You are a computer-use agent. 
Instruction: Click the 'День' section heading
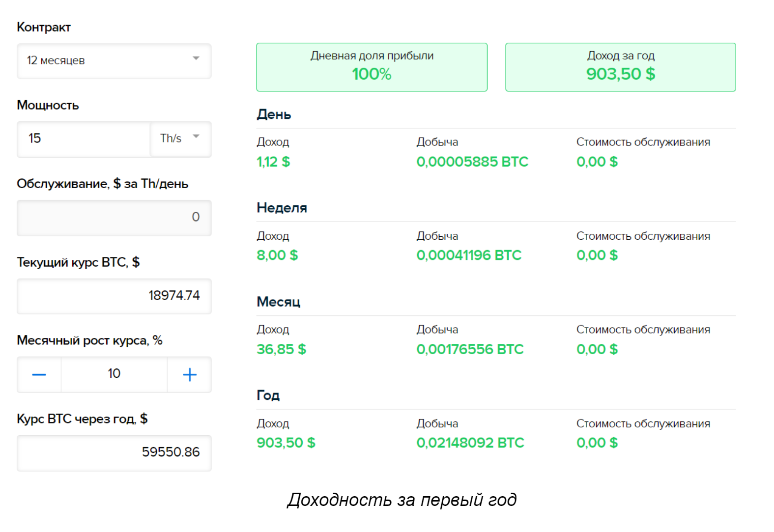(x=274, y=114)
